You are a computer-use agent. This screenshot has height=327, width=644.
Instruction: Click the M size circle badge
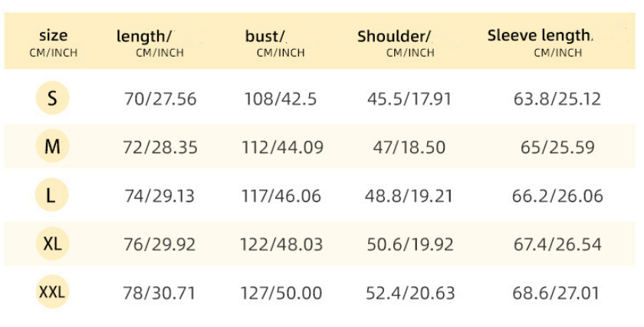tap(52, 147)
